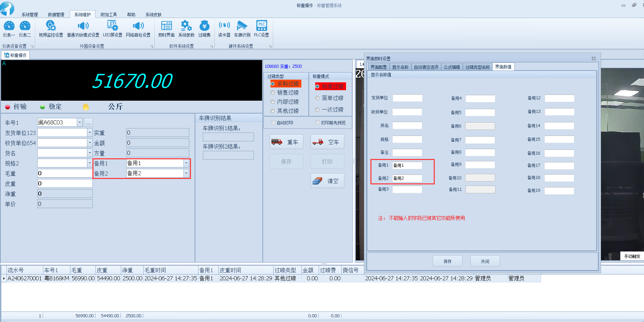This screenshot has width=644, height=322.
Task: Select 内部过磅 weighing type
Action: [x=285, y=102]
